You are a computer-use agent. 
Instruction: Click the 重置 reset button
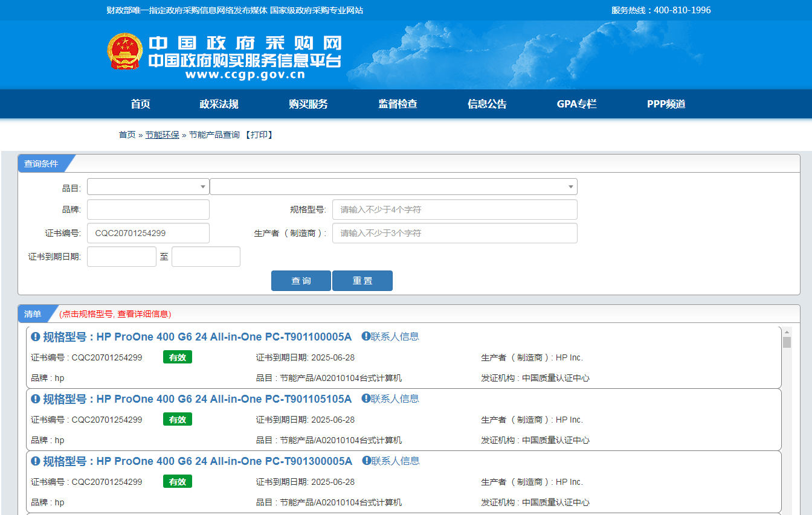pos(362,281)
